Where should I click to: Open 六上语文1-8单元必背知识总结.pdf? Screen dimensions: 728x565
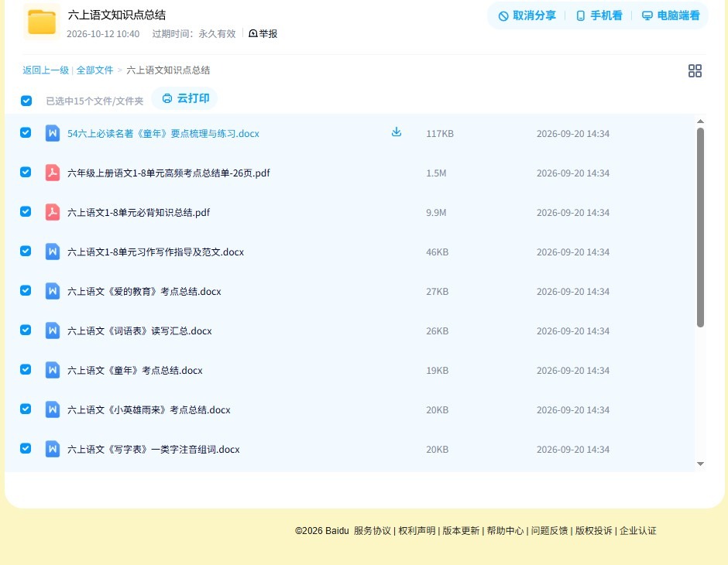[x=139, y=212]
